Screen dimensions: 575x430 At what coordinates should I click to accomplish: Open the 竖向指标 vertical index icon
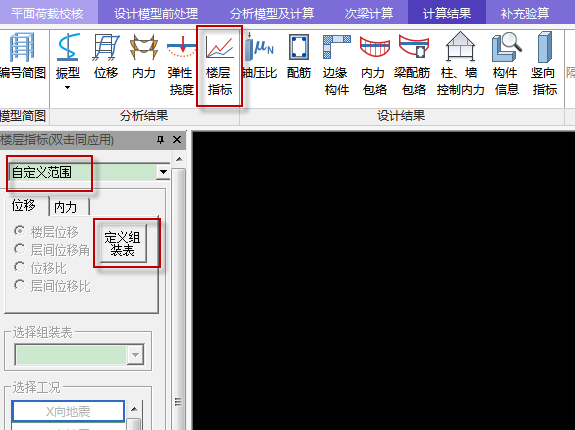pos(545,64)
